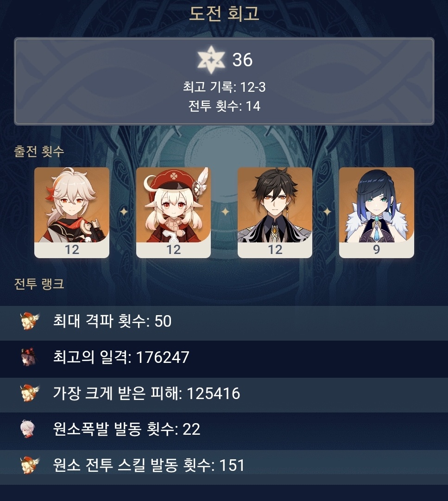Click the 최고 기록: 12-3 text
448x501 pixels.
click(x=224, y=87)
